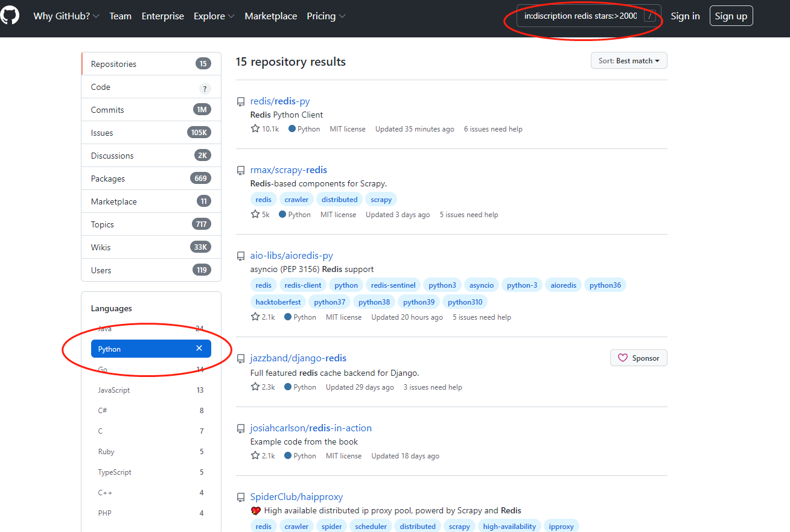
Task: Open '5 issues need help' for scrapy-redis
Action: coord(469,215)
